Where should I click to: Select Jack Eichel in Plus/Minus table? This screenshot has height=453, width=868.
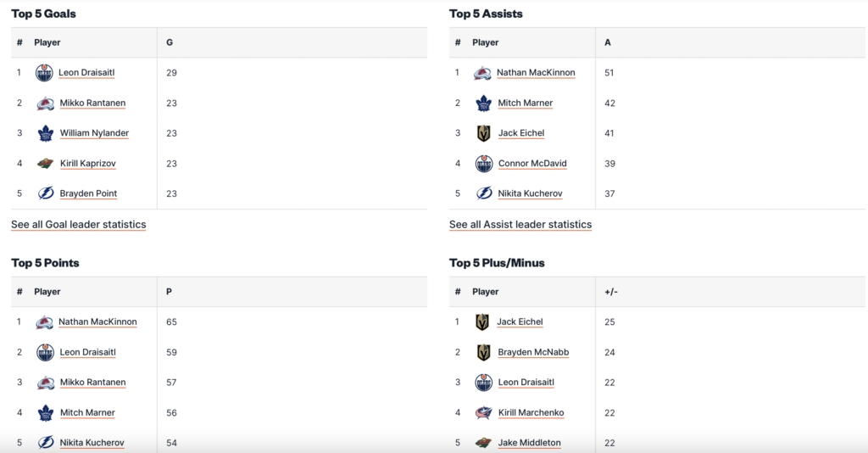[520, 322]
